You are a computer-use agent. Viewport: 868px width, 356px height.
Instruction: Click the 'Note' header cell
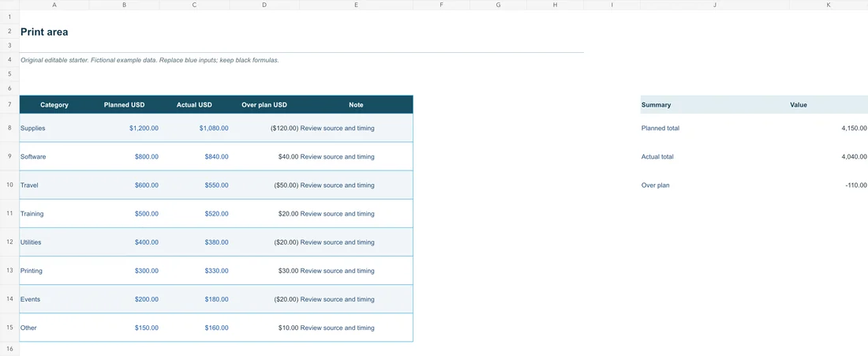(x=356, y=105)
